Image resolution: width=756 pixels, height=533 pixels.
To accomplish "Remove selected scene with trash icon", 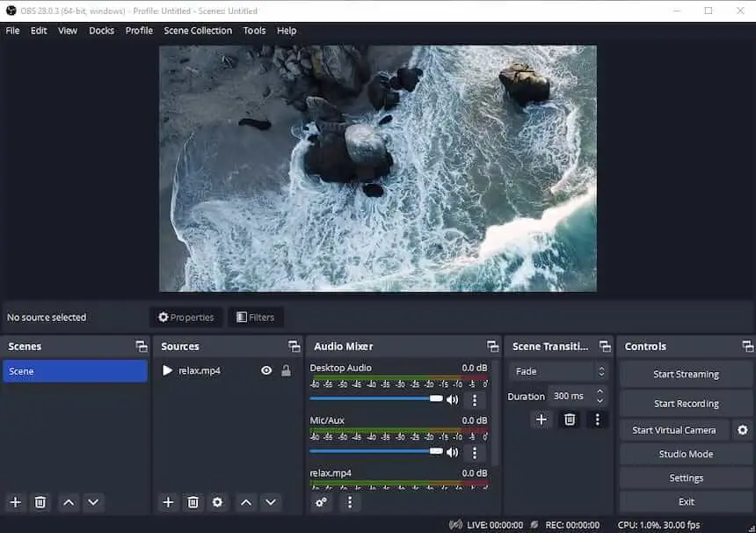I will click(40, 502).
